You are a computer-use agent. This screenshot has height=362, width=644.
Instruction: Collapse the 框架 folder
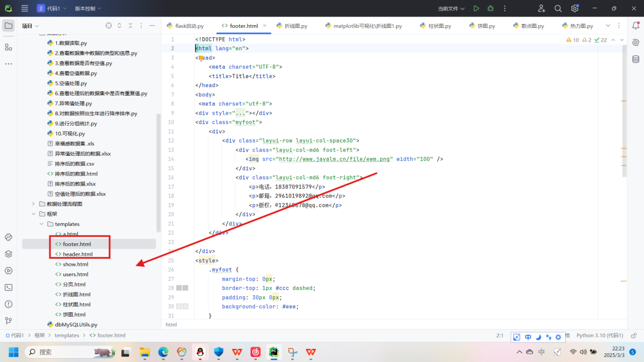pos(34,214)
